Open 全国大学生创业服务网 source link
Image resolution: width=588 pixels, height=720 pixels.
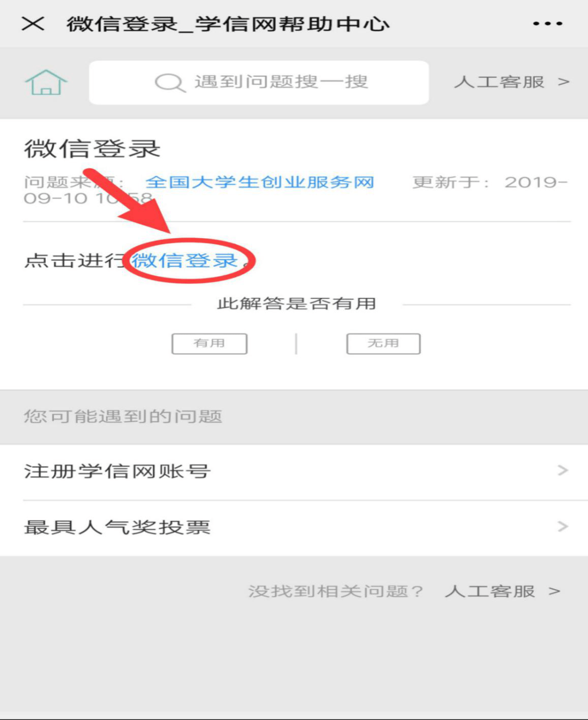coord(260,182)
